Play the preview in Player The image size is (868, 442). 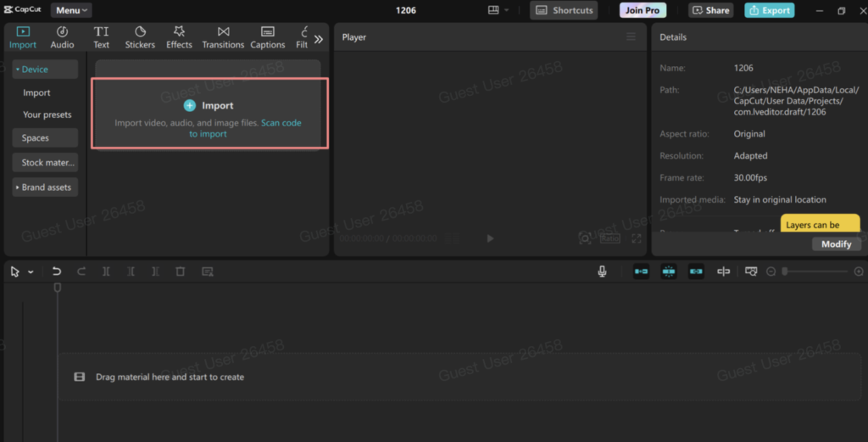(x=490, y=238)
